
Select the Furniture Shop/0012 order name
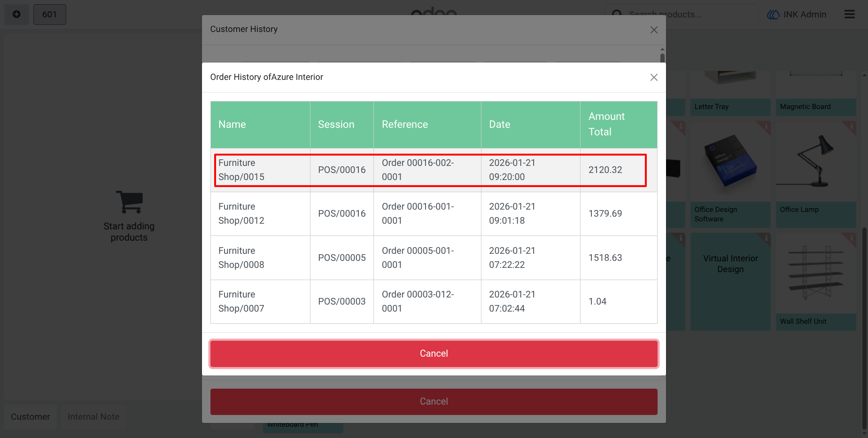(241, 213)
